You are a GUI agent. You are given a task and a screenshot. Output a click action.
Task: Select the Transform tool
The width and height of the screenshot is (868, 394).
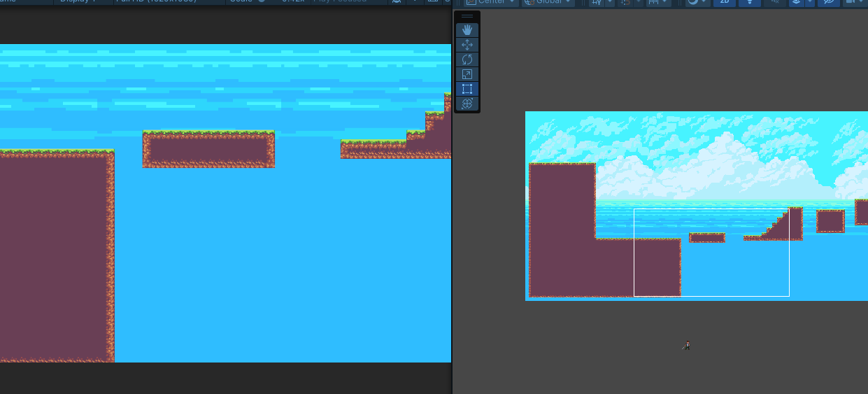(467, 104)
